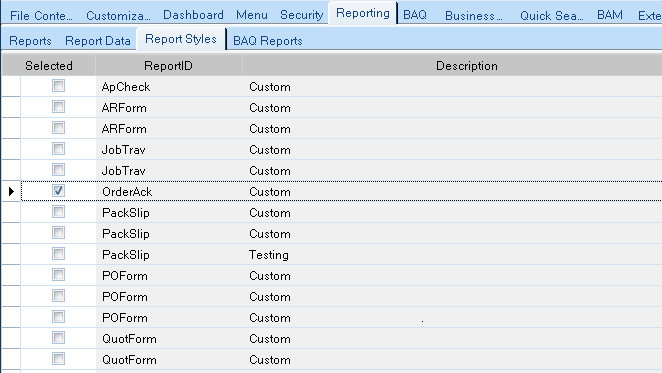Image resolution: width=662 pixels, height=373 pixels.
Task: Switch to the Reports sub-tab
Action: pos(30,41)
